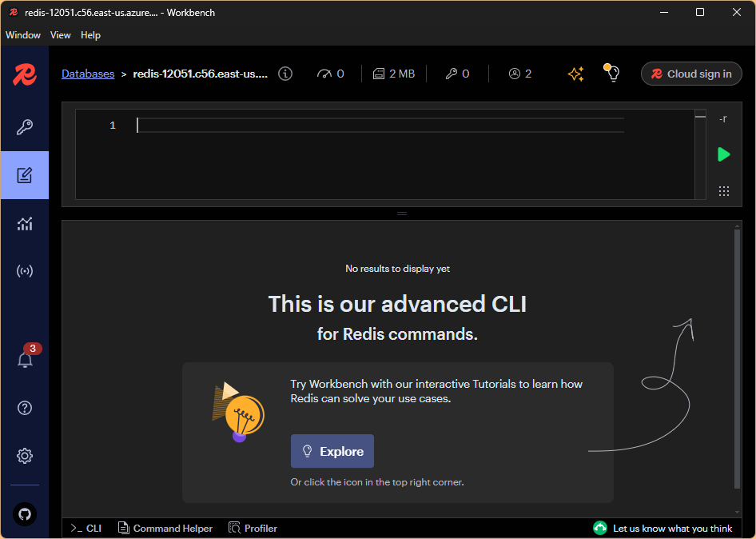Click the editor resize handle divider
756x539 pixels.
[402, 214]
